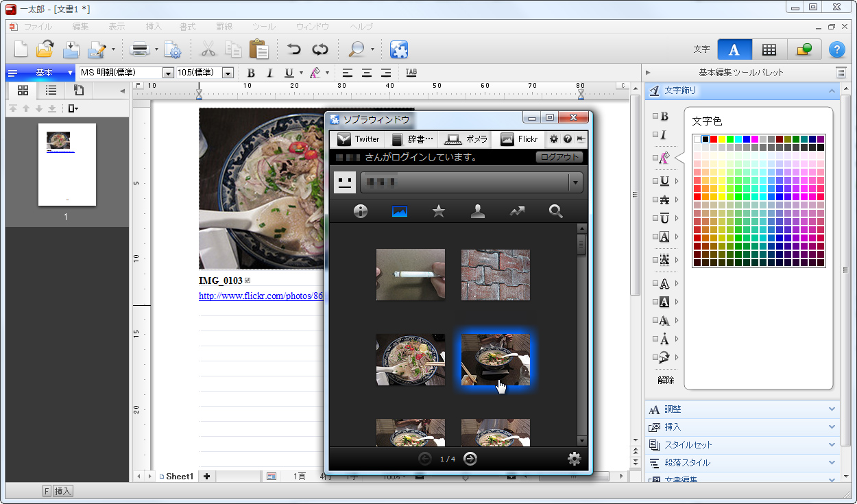Click the help question mark in toolbar
The image size is (857, 504).
[836, 49]
